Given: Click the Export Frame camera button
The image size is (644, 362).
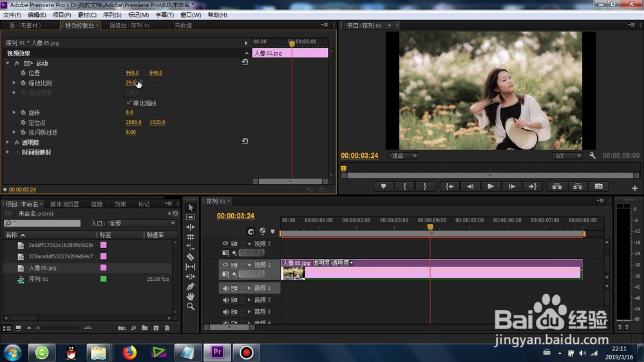Looking at the screenshot, I should point(599,187).
